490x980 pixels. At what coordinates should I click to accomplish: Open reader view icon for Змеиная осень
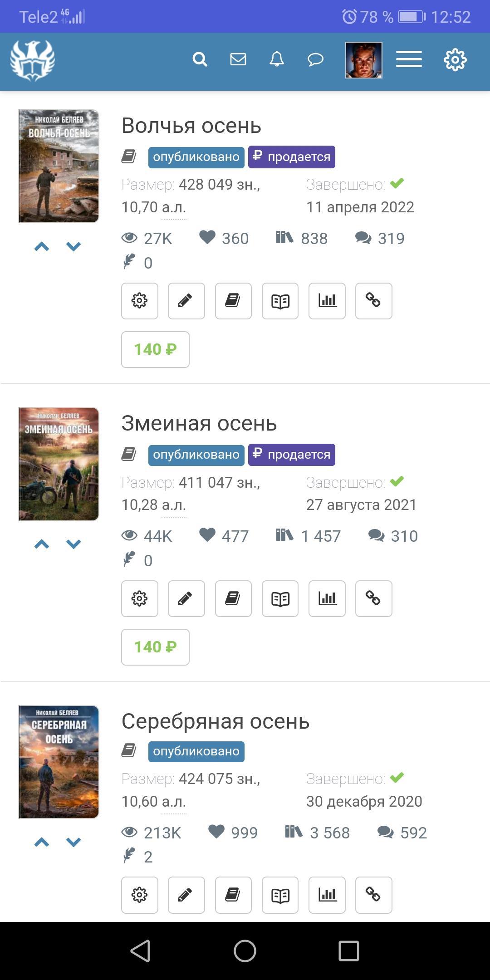coord(280,598)
